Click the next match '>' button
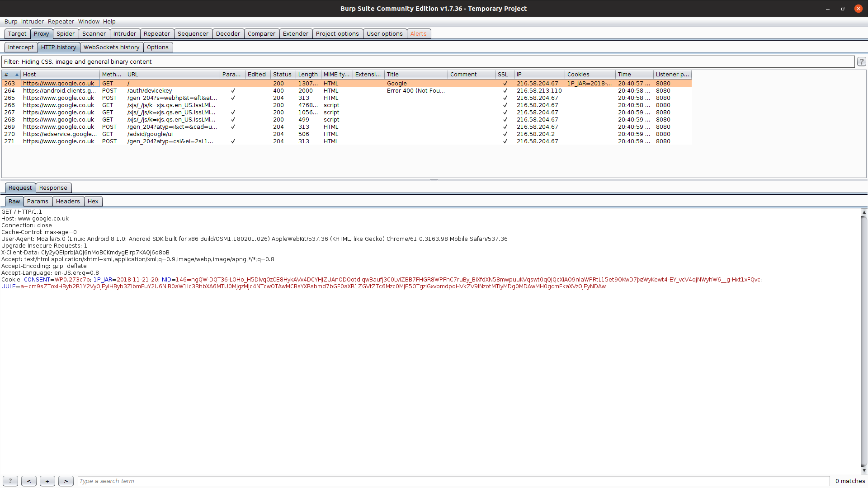Image resolution: width=868 pixels, height=488 pixels. coord(66,481)
